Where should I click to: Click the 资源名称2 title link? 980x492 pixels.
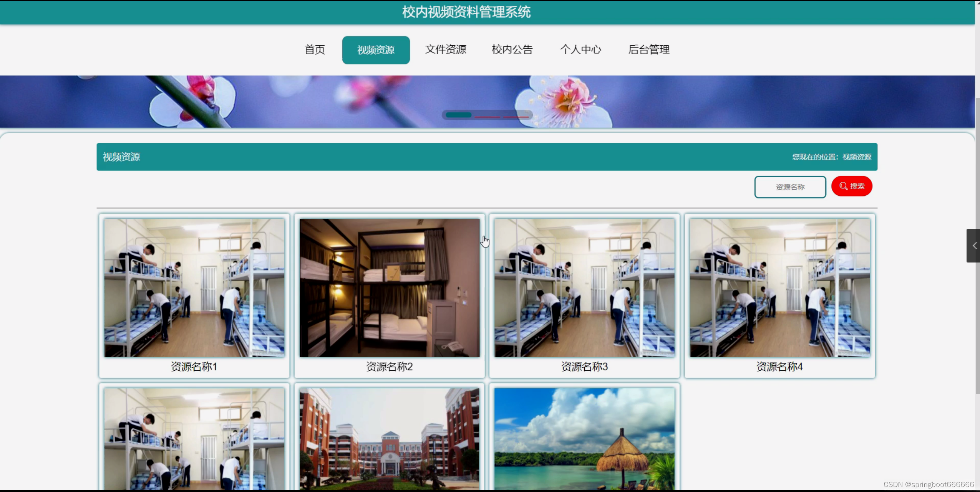pyautogui.click(x=389, y=367)
